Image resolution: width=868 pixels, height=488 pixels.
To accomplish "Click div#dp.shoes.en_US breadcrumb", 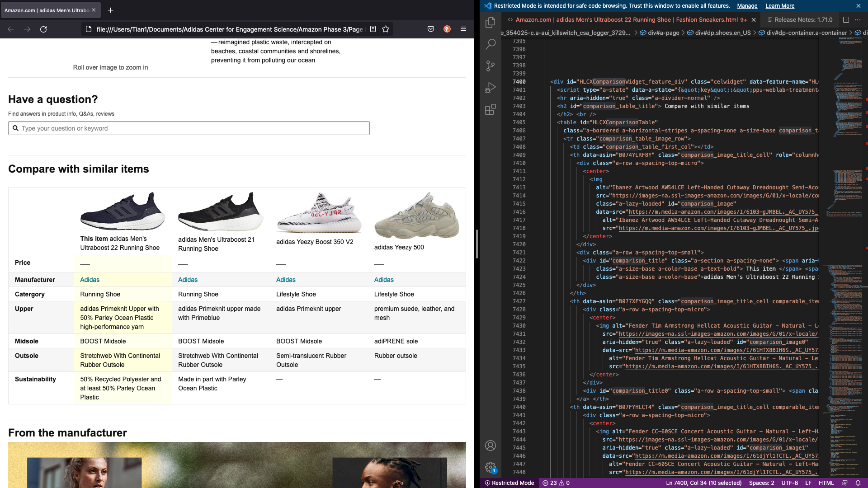I will (x=719, y=33).
